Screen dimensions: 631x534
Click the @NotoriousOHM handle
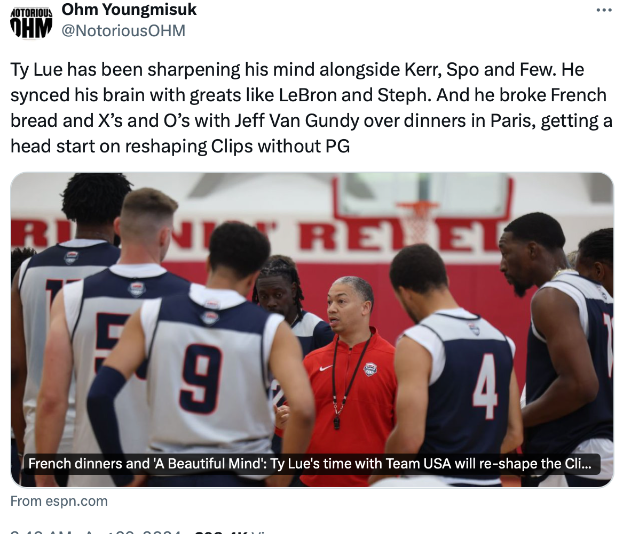[123, 31]
